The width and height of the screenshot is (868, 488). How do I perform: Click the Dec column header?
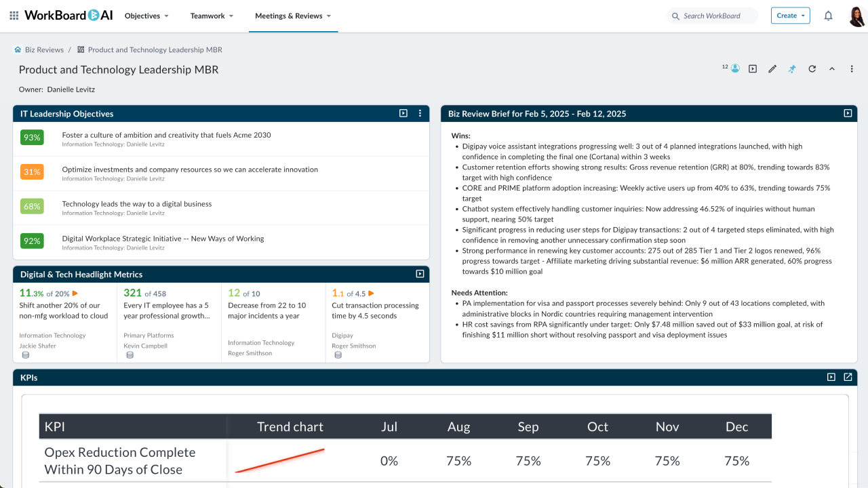click(x=736, y=427)
